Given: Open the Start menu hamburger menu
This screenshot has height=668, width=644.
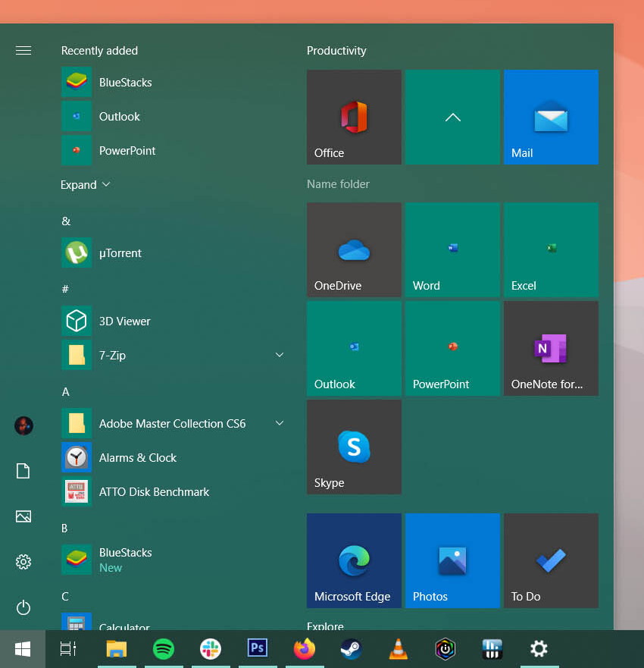Looking at the screenshot, I should (23, 50).
